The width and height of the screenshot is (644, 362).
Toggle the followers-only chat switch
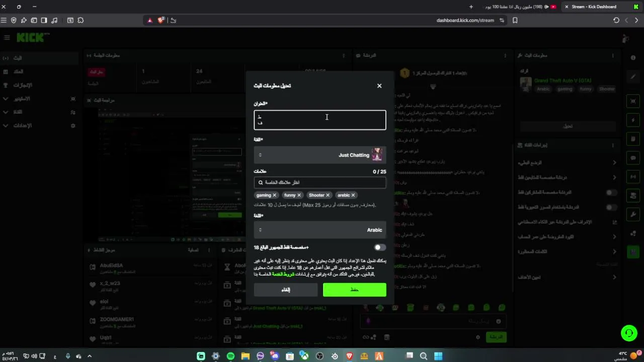tap(611, 192)
